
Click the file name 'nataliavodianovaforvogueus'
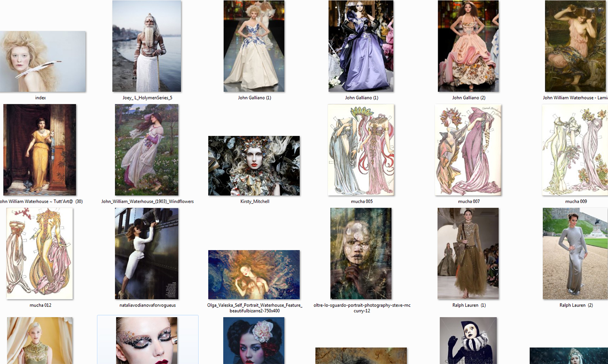pos(148,305)
